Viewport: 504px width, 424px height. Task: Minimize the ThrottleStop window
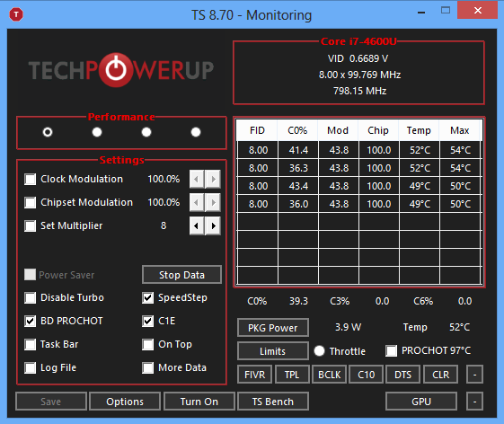click(421, 13)
